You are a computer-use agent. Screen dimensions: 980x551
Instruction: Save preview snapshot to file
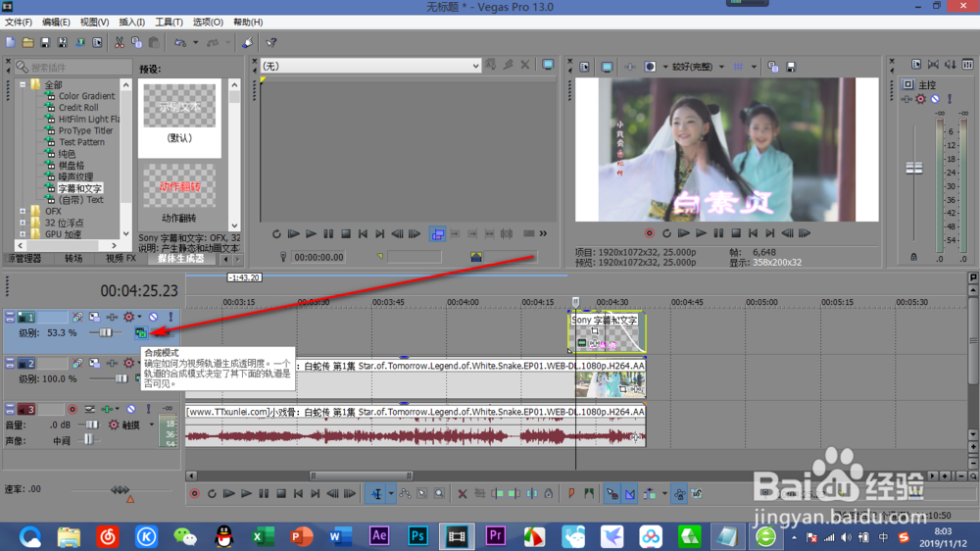point(791,67)
